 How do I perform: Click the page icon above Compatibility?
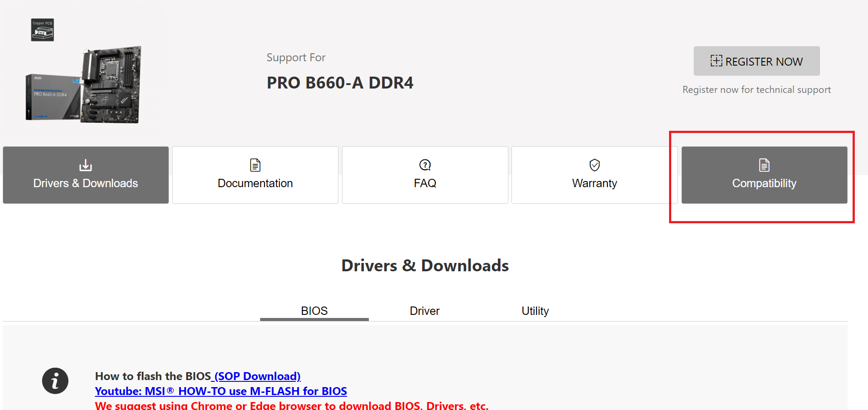pos(764,165)
